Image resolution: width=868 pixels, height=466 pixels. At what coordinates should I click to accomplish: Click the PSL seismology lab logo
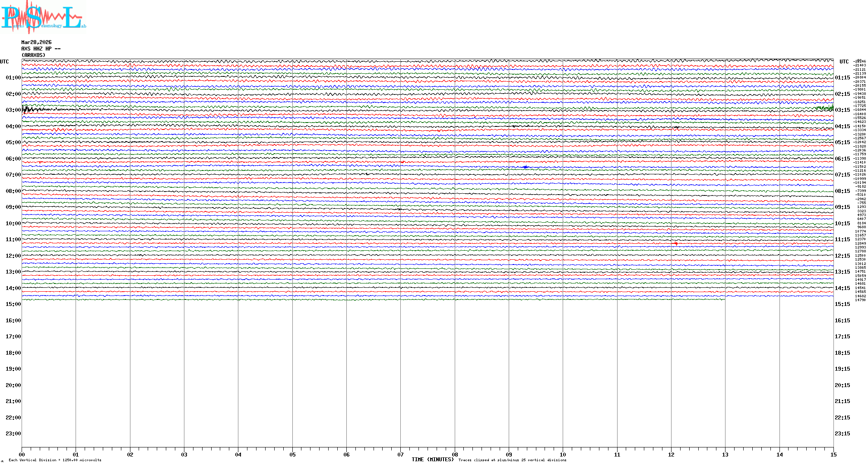click(x=42, y=17)
